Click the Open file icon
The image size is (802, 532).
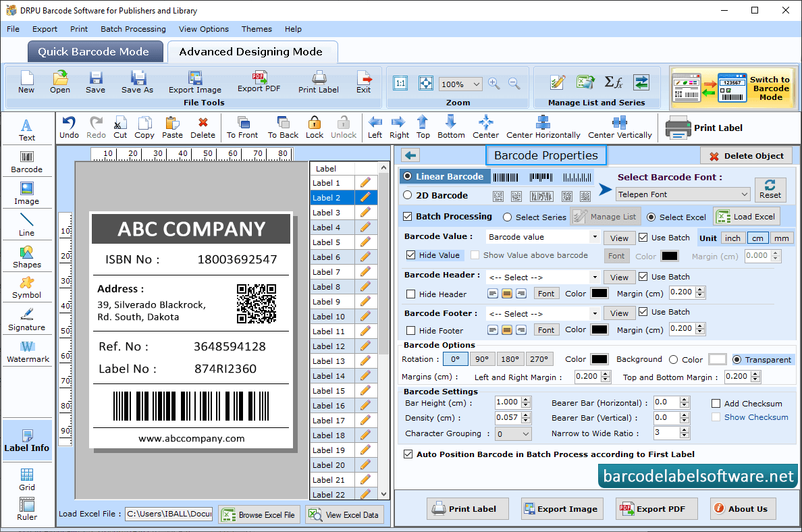click(60, 82)
